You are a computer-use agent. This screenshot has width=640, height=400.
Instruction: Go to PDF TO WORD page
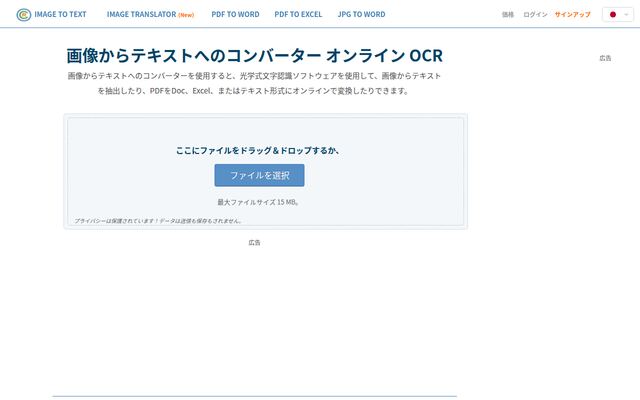click(235, 14)
